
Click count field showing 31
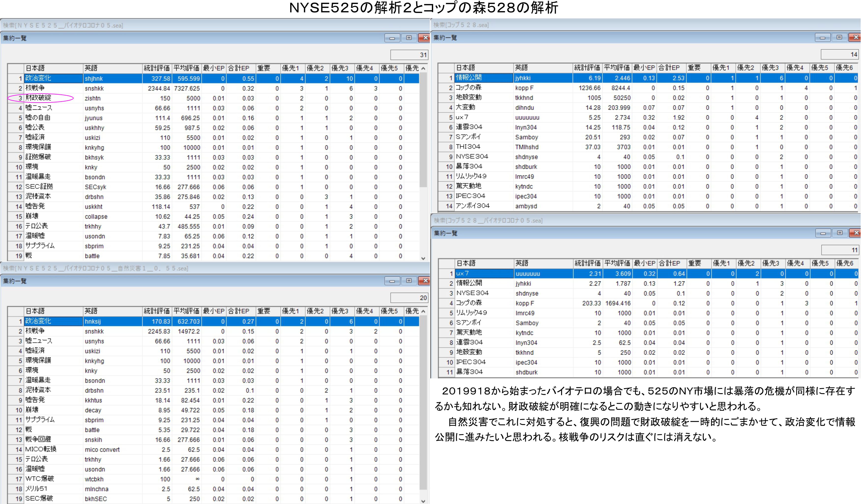[409, 54]
